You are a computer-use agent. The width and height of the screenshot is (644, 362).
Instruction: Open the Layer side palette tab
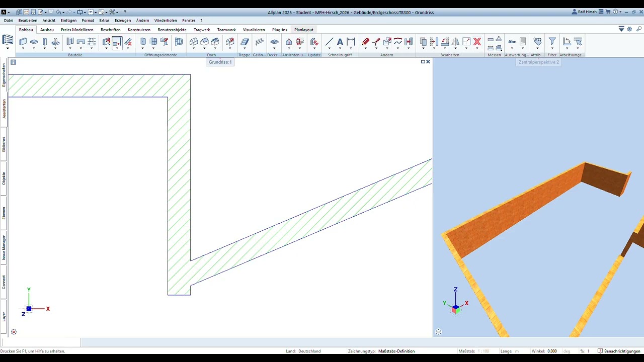click(4, 316)
